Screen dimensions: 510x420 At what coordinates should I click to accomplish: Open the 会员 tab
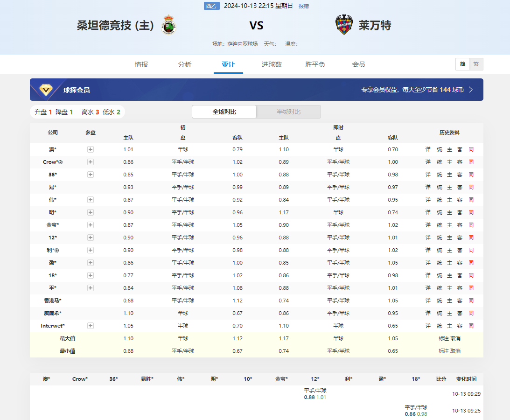tap(358, 64)
